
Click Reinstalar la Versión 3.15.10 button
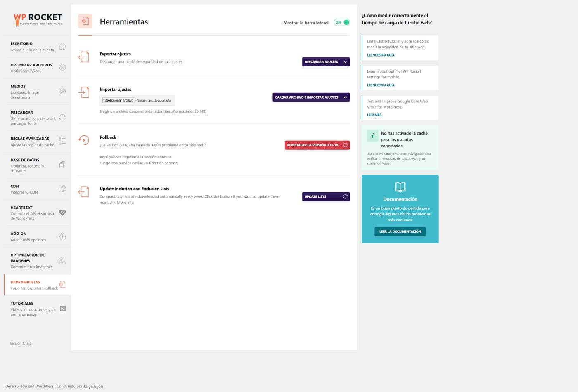pos(317,145)
